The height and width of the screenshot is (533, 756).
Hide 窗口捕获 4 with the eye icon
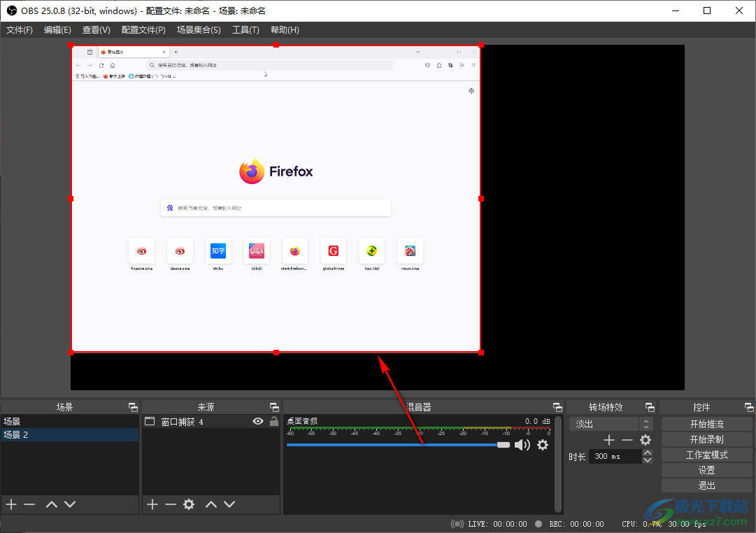click(258, 421)
